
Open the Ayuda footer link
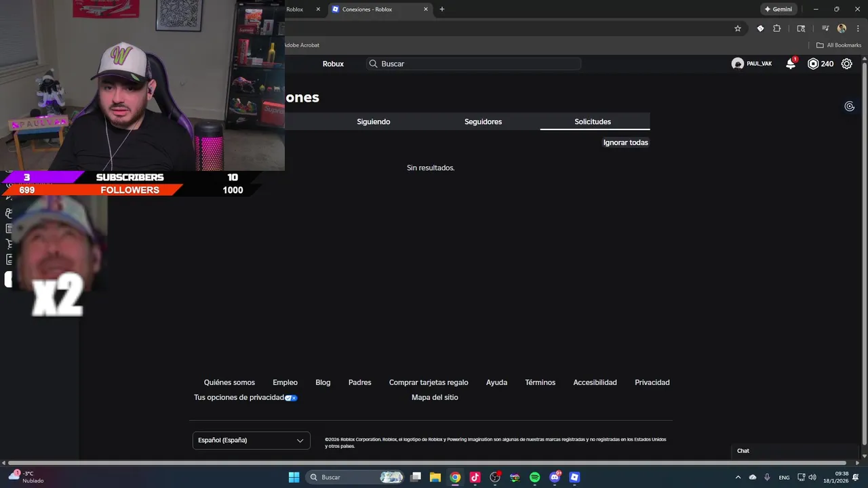tap(496, 382)
